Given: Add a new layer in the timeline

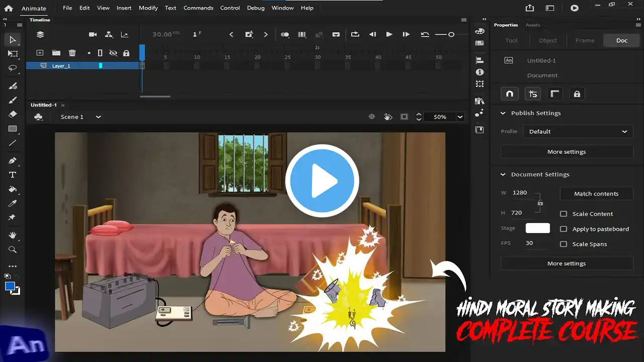Looking at the screenshot, I should tap(40, 53).
